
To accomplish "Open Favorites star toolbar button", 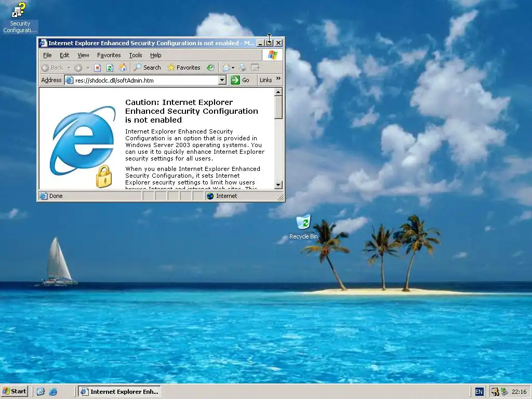I will point(183,68).
